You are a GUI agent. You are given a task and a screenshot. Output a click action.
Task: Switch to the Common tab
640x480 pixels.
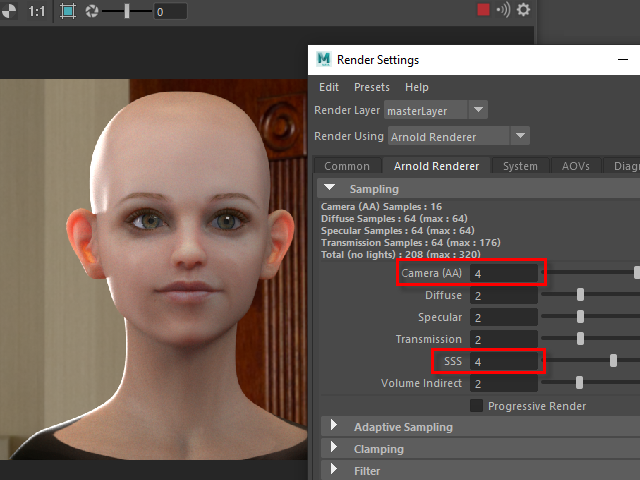[x=347, y=166]
